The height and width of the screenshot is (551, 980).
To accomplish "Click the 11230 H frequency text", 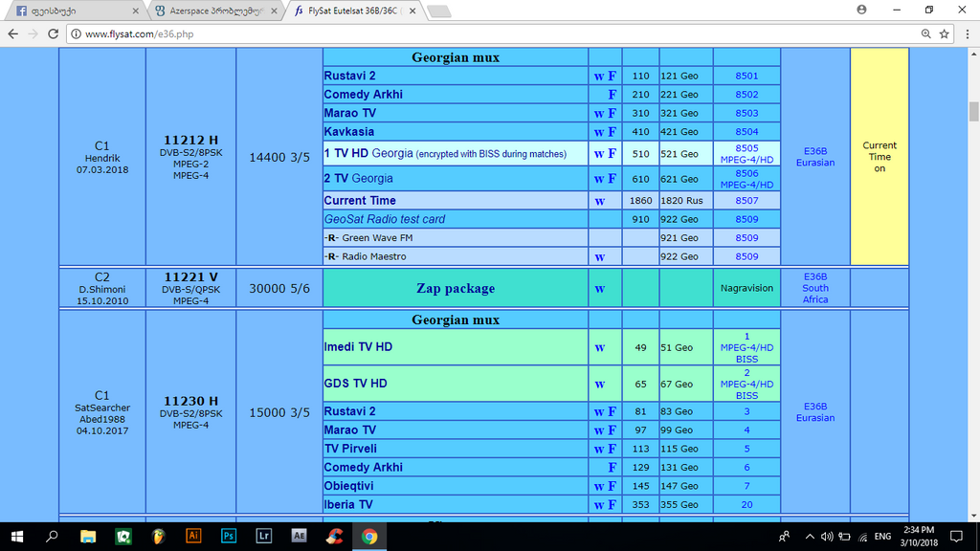I will pyautogui.click(x=190, y=401).
